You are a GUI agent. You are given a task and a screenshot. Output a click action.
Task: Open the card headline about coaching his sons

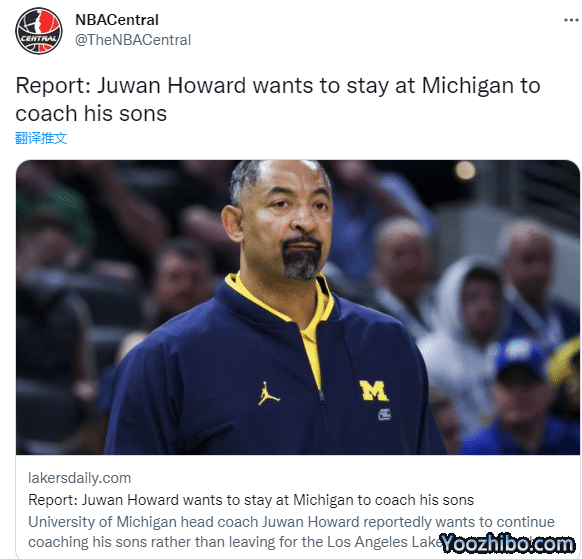point(251,500)
